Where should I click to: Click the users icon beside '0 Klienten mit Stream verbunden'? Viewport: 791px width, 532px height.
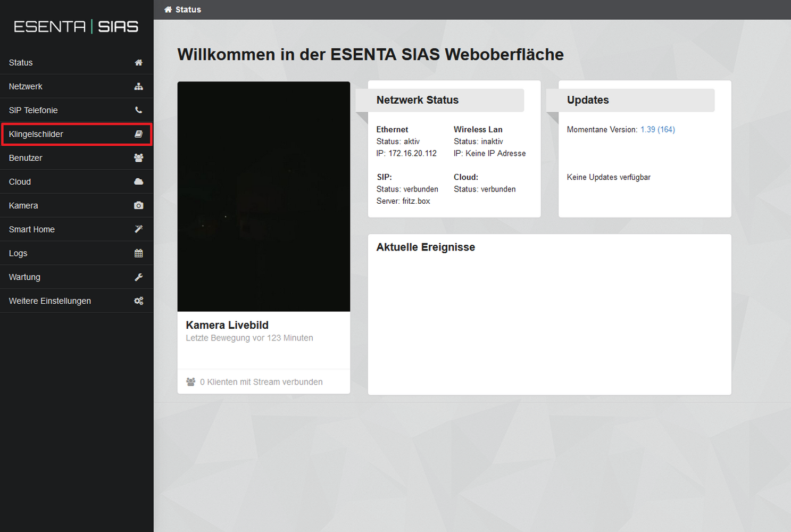pos(190,382)
